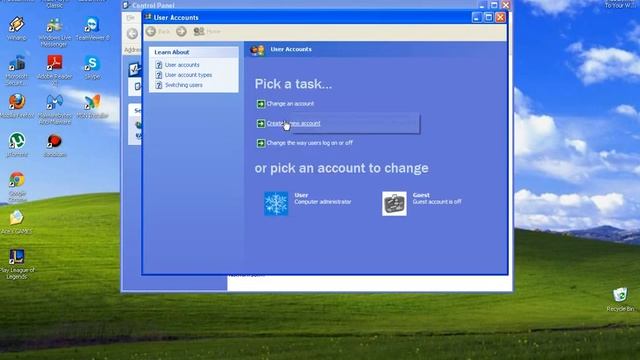Open the Recycle Bin
The height and width of the screenshot is (360, 640).
[620, 299]
